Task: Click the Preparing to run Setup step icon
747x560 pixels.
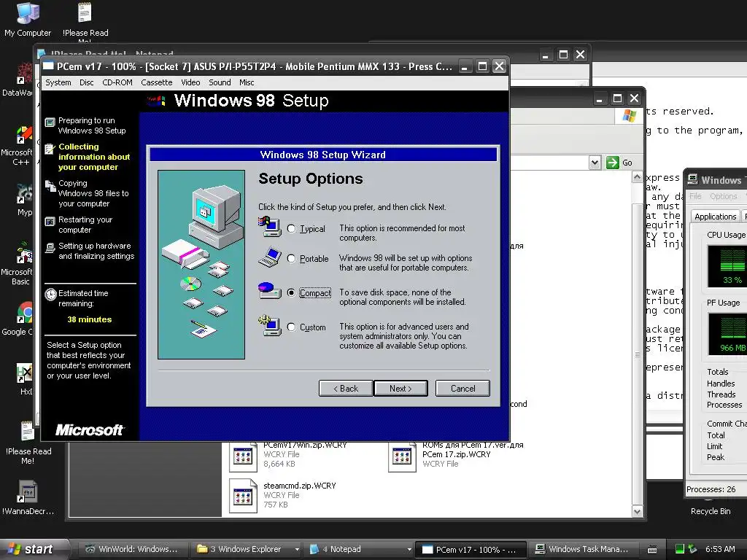Action: pos(50,122)
